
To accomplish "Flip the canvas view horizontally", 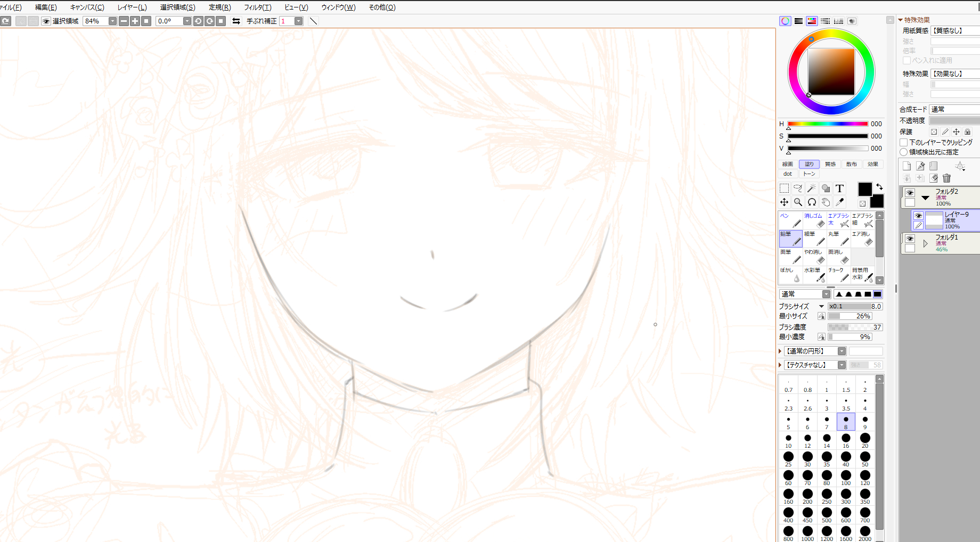I will coord(236,21).
